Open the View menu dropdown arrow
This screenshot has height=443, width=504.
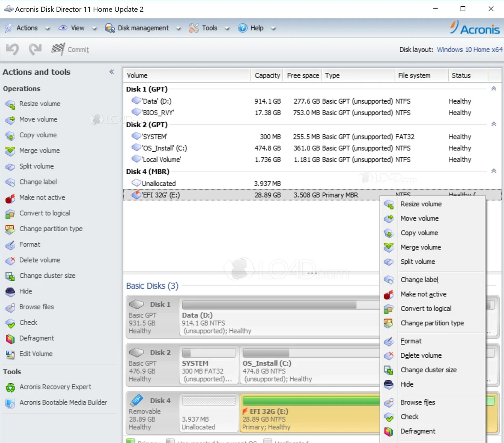[x=94, y=28]
